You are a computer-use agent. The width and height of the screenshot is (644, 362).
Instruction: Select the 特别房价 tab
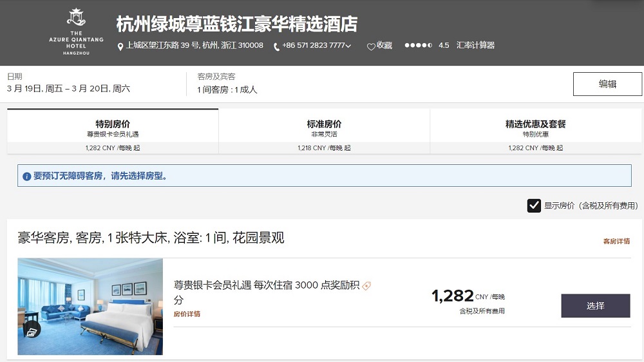coord(113,131)
